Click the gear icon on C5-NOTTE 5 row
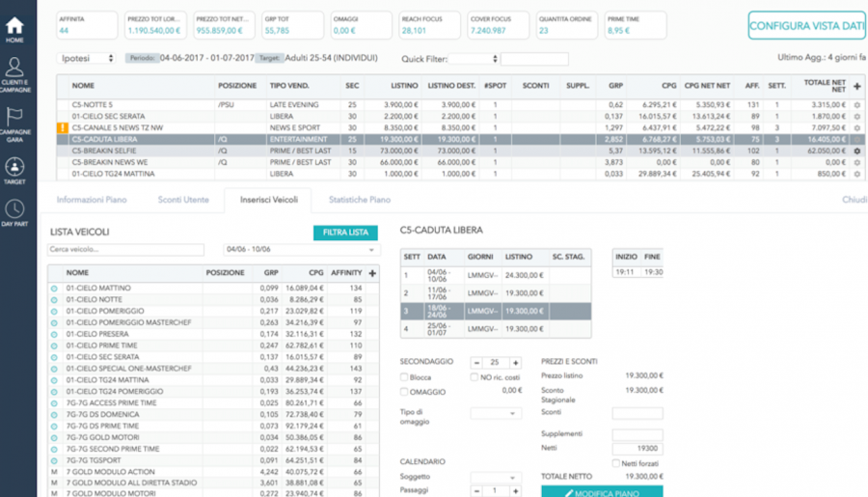This screenshot has height=497, width=868. tap(857, 104)
